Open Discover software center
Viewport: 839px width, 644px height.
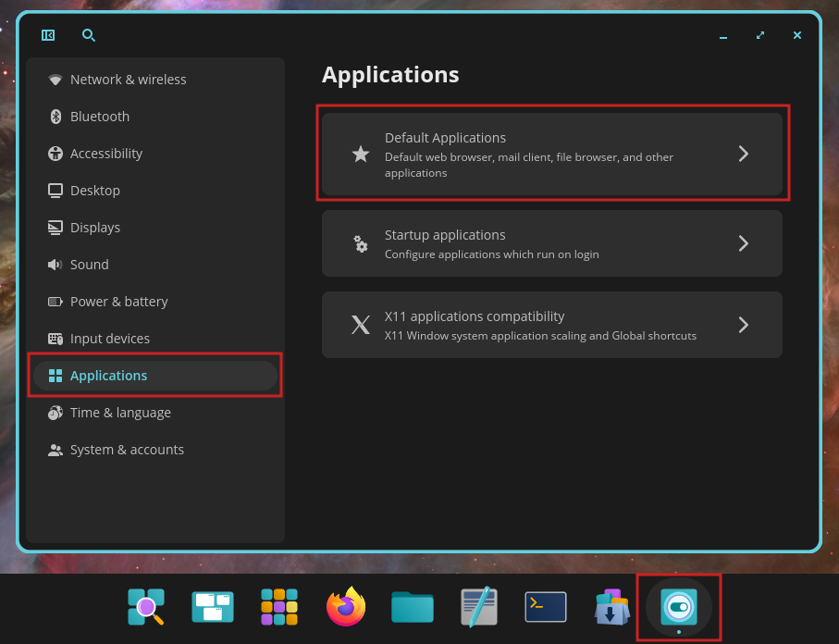(611, 606)
